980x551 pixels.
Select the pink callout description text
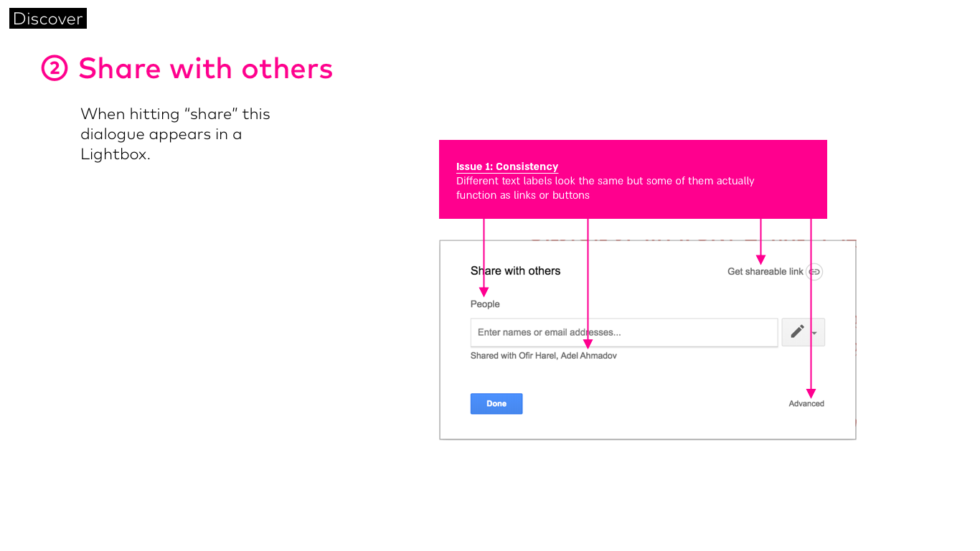(x=605, y=188)
